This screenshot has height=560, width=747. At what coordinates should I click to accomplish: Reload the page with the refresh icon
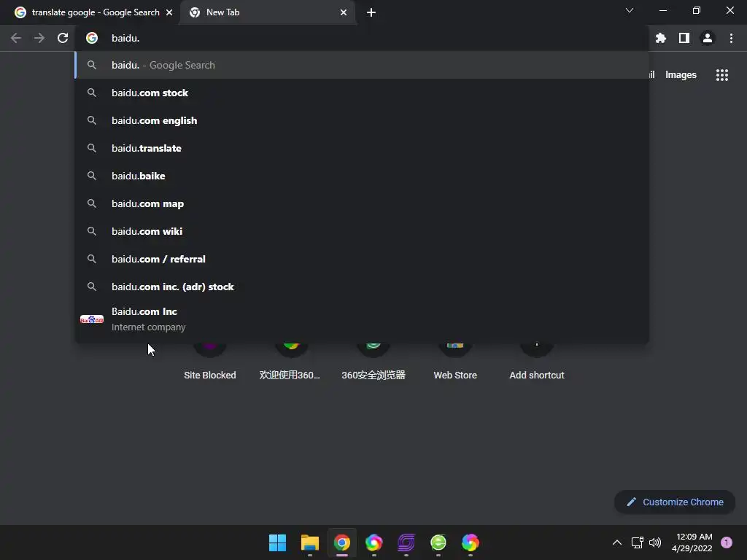coord(63,38)
